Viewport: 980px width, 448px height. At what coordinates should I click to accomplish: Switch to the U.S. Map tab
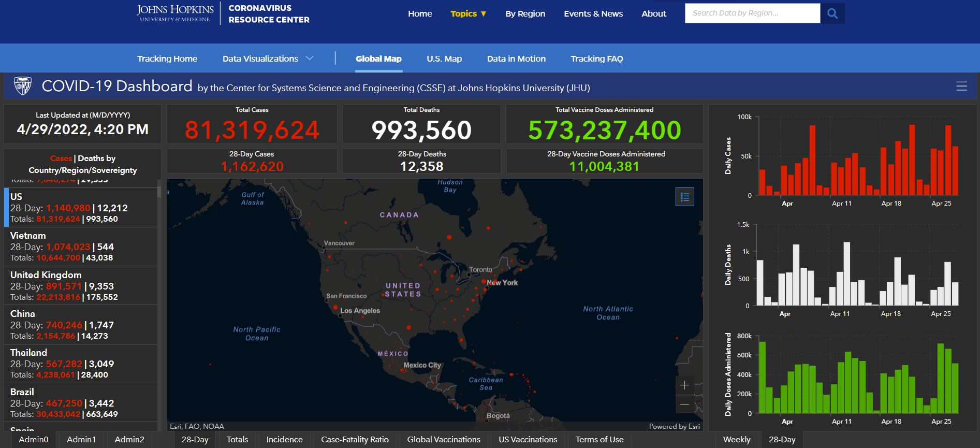click(444, 59)
